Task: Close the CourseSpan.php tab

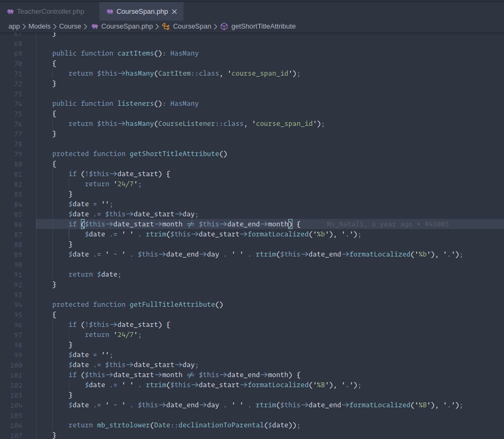Action: tap(175, 12)
